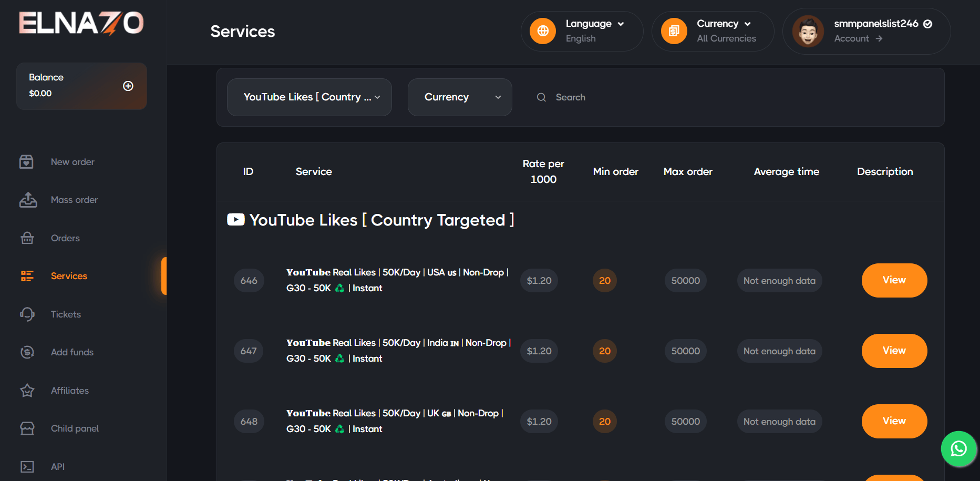Click the New order sidebar icon
The image size is (980, 481).
27,162
